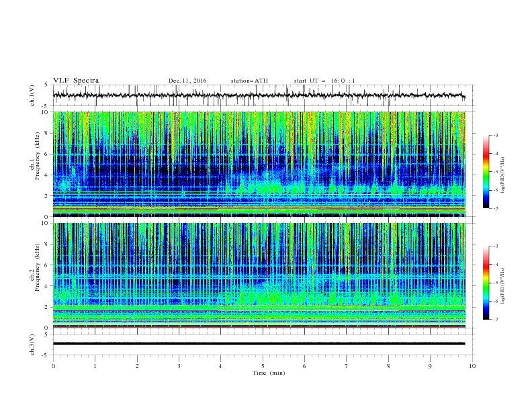The image size is (532, 411).
Task: Click the "2" minute tick on the time axis
Action: (x=137, y=366)
